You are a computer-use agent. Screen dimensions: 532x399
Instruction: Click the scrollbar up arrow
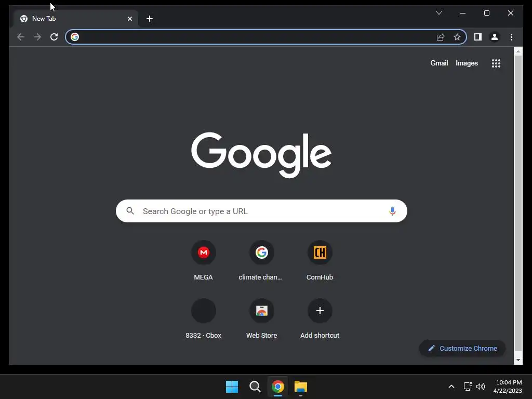[518, 51]
